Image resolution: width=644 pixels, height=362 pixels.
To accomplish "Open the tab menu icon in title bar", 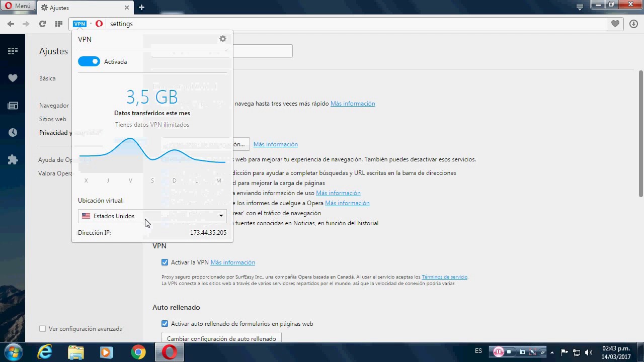I will (580, 7).
